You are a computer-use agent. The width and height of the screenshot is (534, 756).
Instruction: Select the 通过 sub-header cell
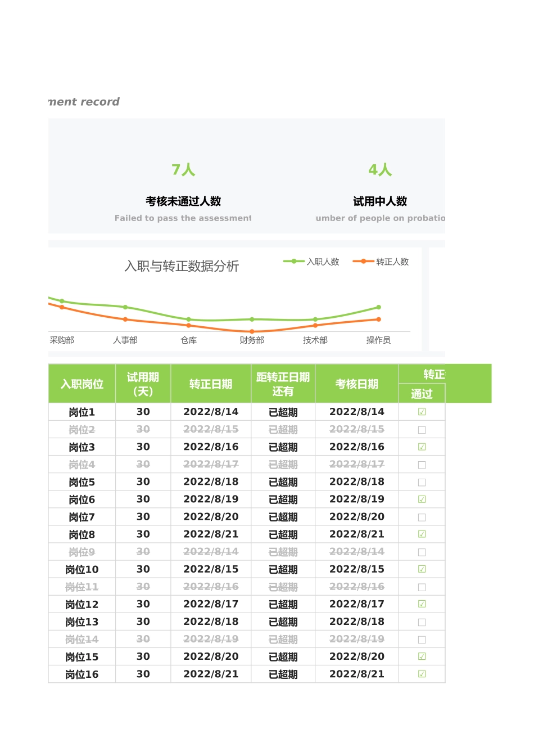tap(422, 394)
